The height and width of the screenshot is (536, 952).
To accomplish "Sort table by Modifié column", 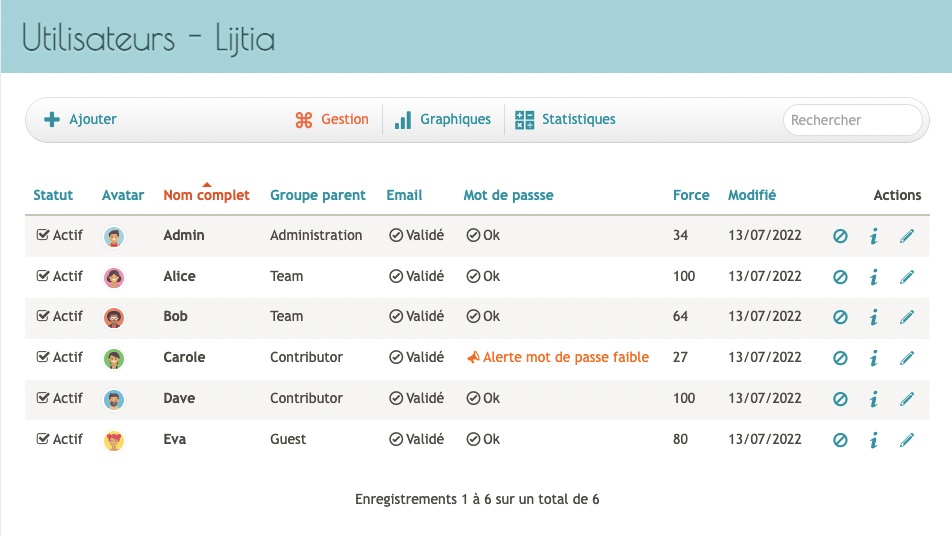I will click(752, 195).
